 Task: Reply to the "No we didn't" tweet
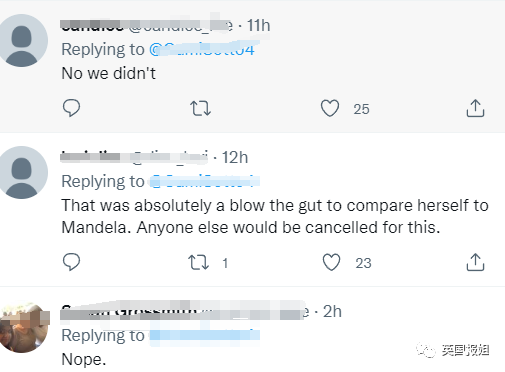(71, 108)
